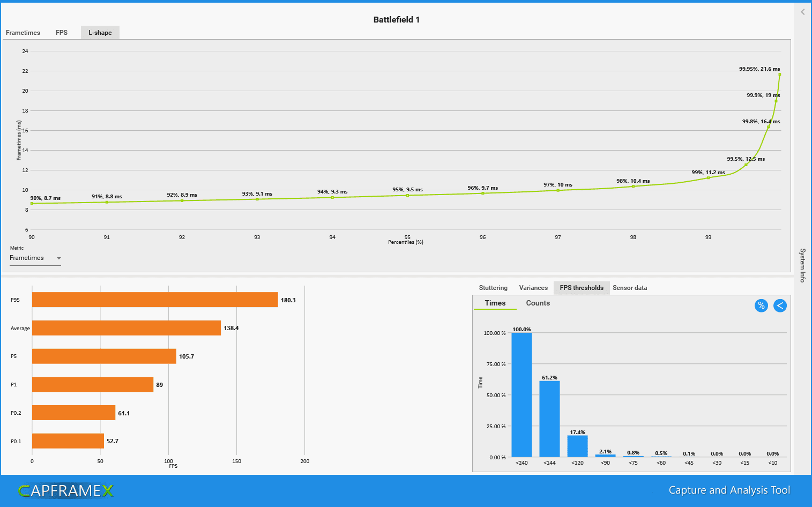Click the 98%, 10.4 ms data point

(x=633, y=186)
